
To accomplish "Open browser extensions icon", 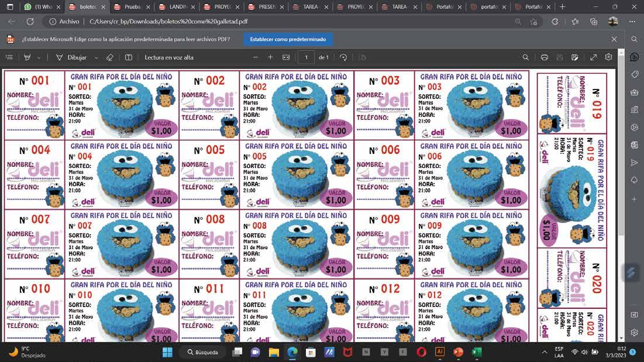I will pos(555,21).
